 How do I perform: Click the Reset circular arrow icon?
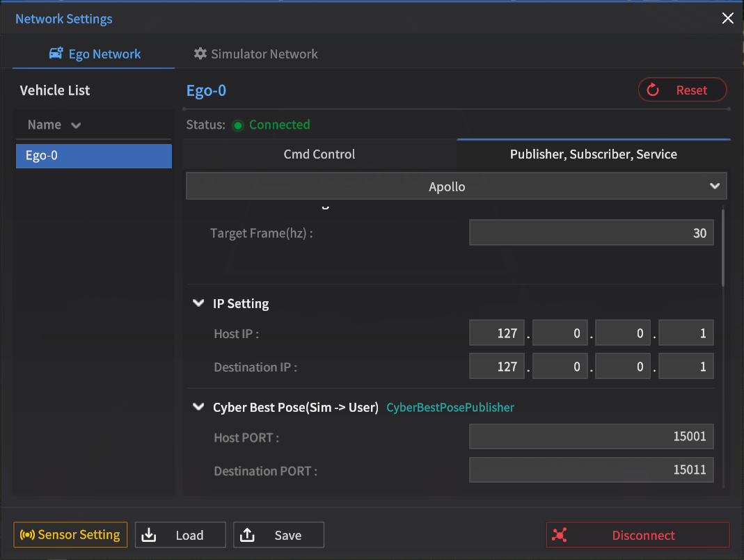(653, 90)
